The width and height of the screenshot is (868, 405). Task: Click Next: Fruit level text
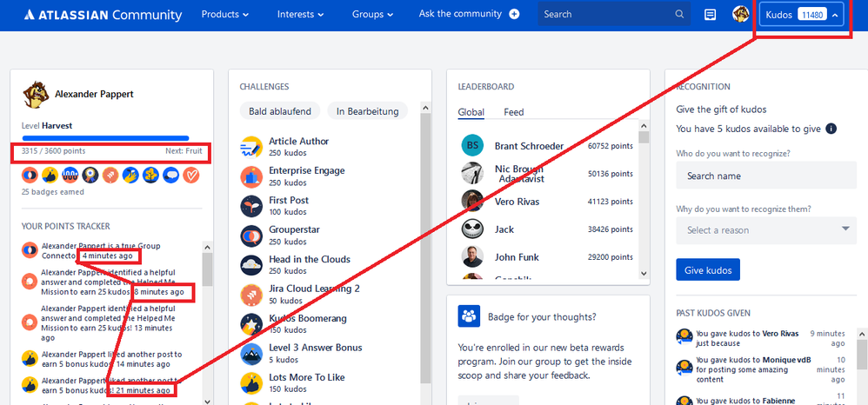point(184,151)
